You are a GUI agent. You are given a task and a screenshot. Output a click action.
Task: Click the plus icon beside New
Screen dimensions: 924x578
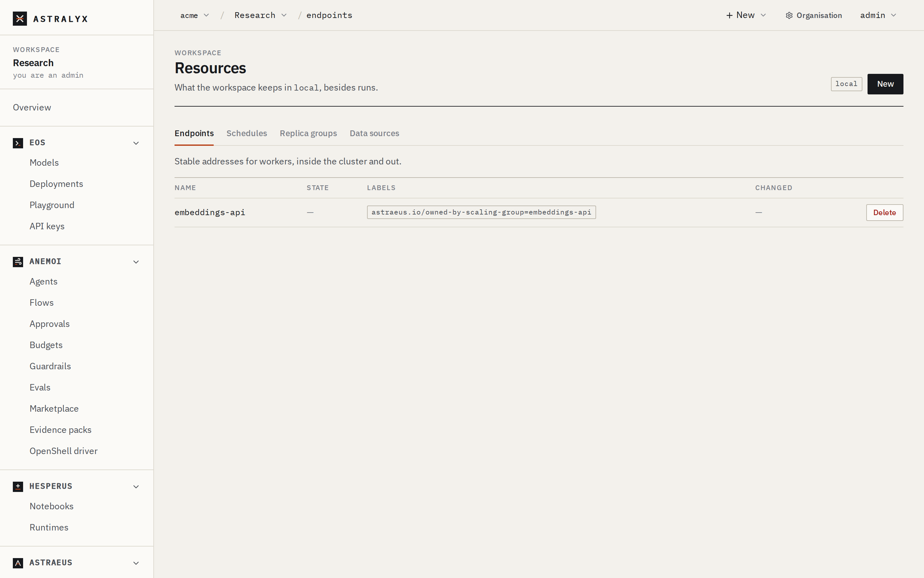729,15
